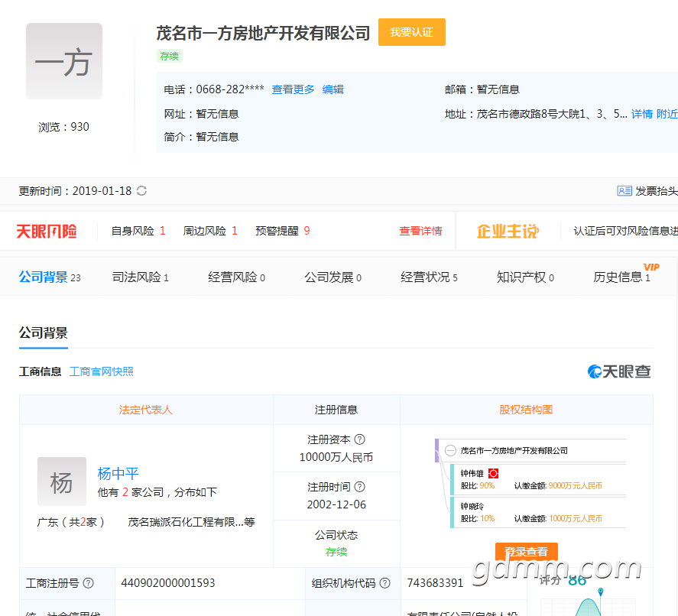Click the registration date 2002-12-06

pos(336,505)
